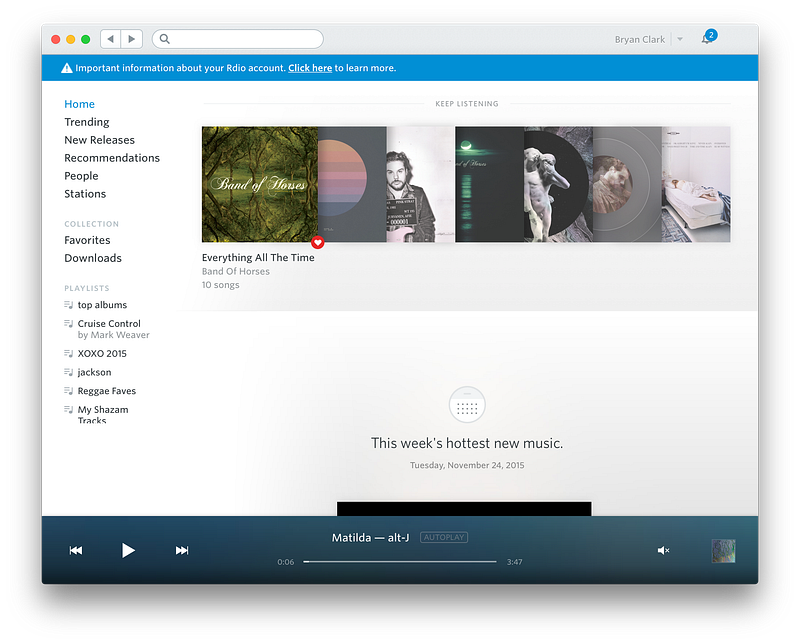Follow the Click here link in banner
The width and height of the screenshot is (800, 644).
click(310, 68)
